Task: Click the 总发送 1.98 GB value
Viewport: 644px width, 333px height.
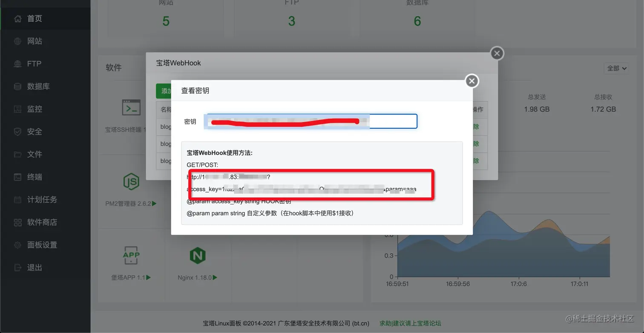Action: coord(537,109)
